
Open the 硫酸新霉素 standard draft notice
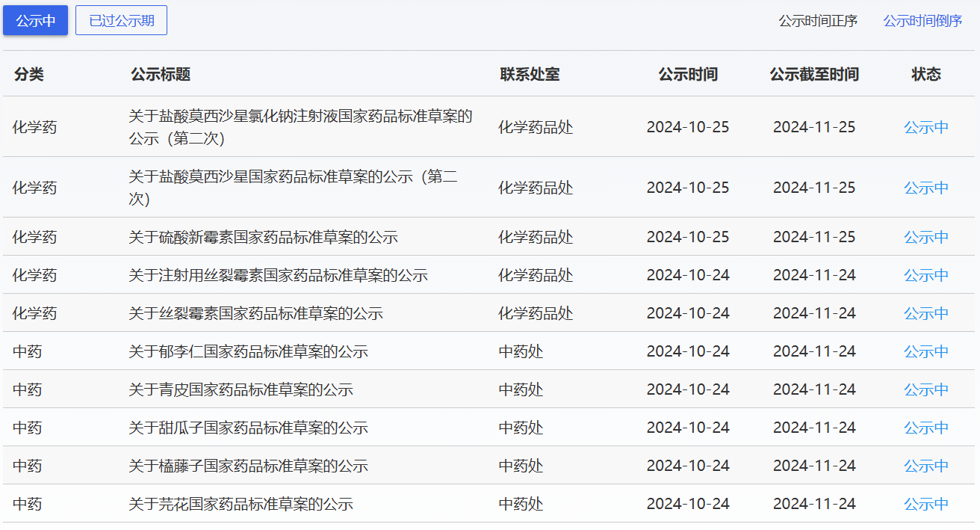pos(263,237)
